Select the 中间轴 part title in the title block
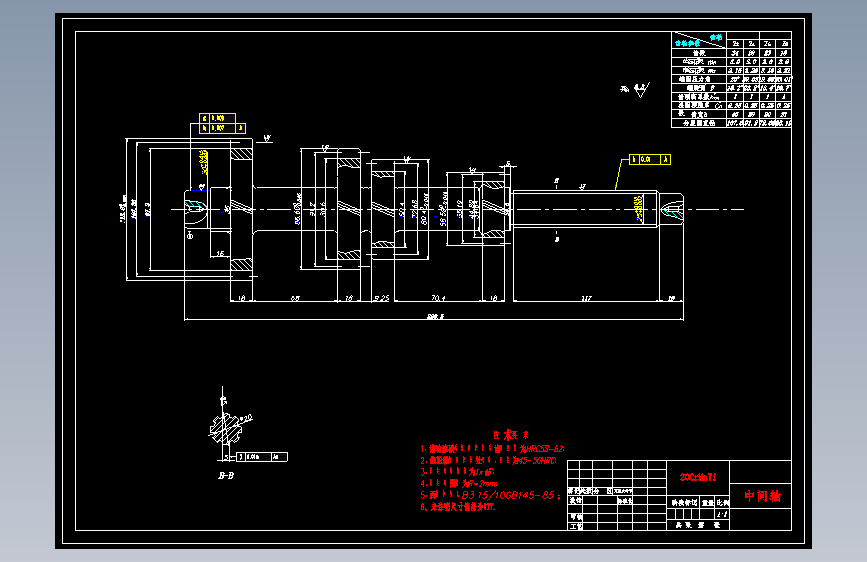 [762, 496]
